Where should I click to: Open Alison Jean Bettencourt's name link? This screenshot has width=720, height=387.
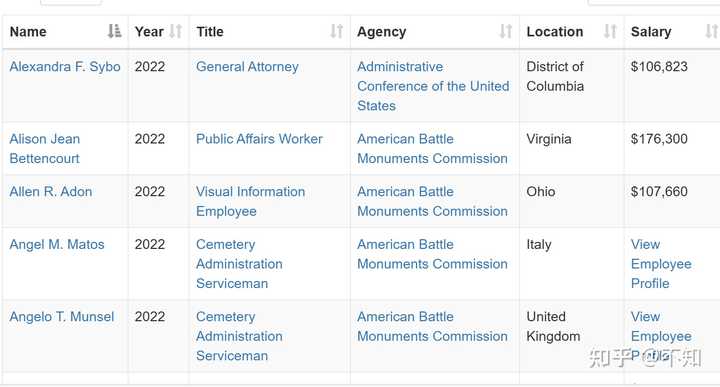point(45,148)
